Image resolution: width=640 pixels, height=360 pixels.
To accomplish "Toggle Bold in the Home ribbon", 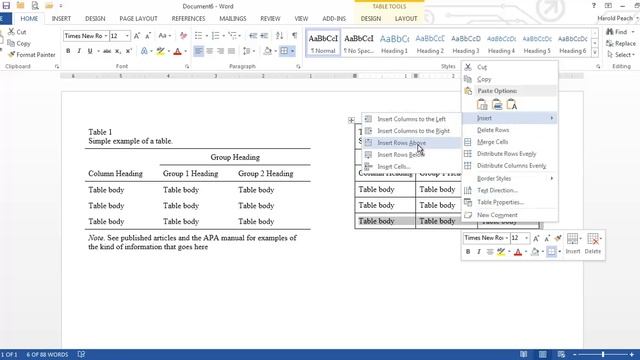I will point(68,51).
